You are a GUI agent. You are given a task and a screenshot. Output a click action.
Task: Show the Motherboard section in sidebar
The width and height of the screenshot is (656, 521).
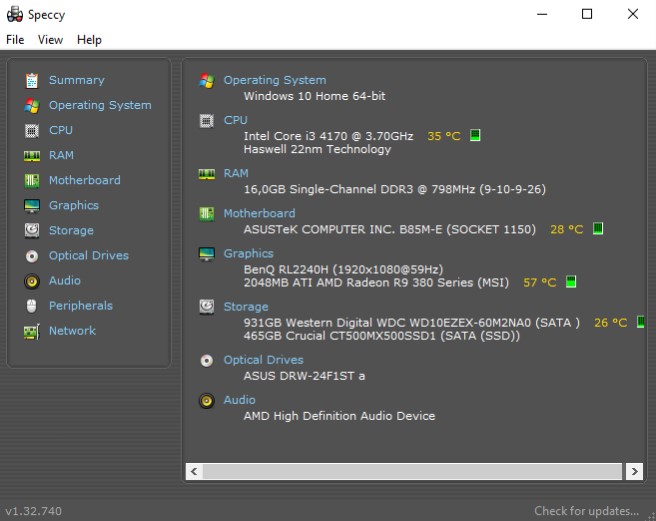pyautogui.click(x=85, y=180)
